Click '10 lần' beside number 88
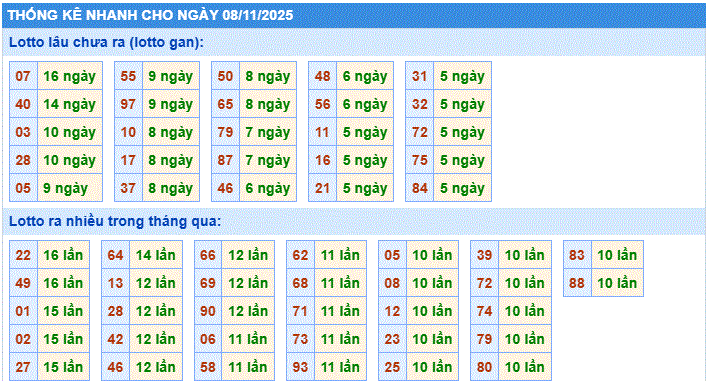The width and height of the screenshot is (707, 381). (x=617, y=283)
